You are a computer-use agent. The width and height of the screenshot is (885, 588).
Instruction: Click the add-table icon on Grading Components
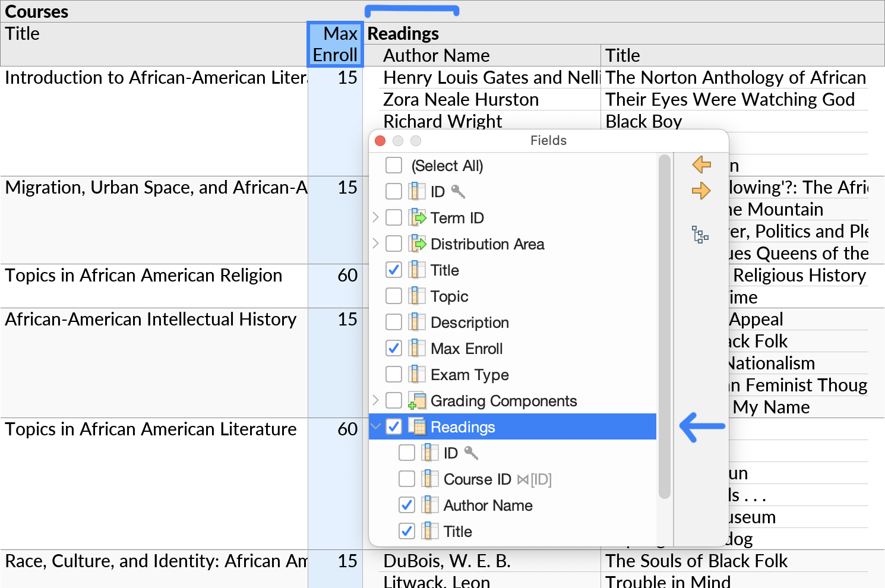[418, 400]
